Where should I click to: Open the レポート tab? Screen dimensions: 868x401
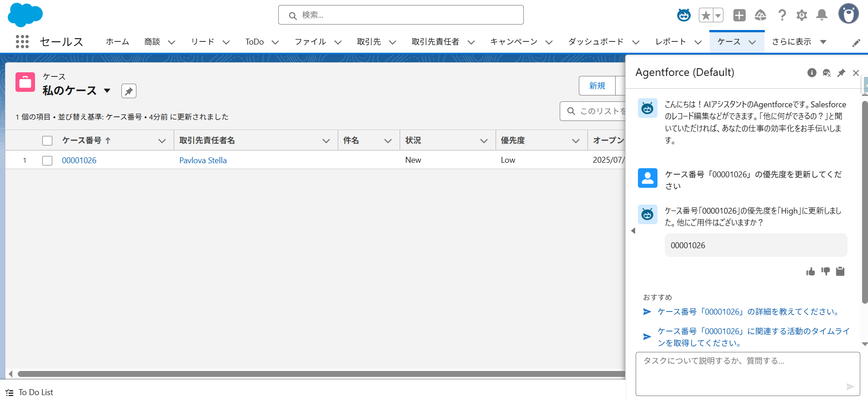click(670, 42)
